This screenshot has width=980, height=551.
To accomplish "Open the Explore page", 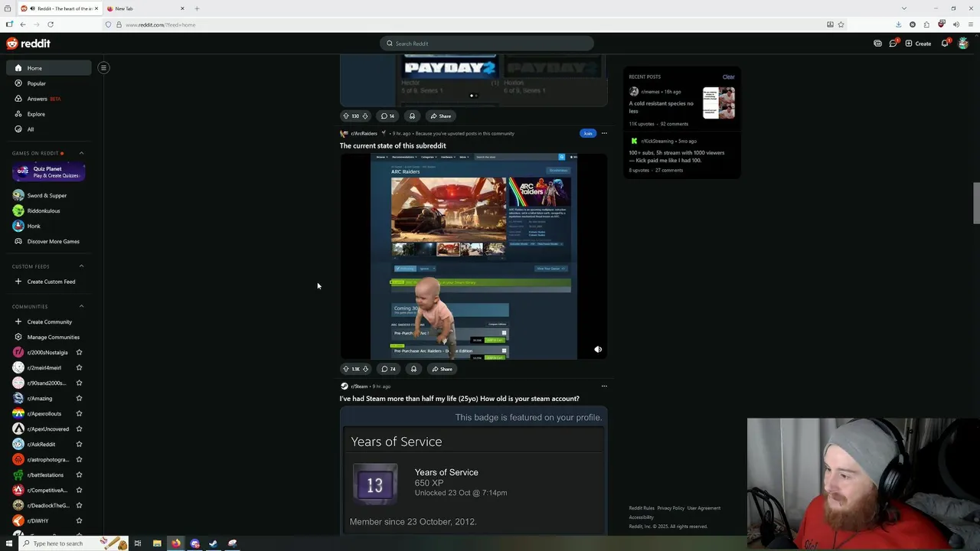I will point(36,114).
